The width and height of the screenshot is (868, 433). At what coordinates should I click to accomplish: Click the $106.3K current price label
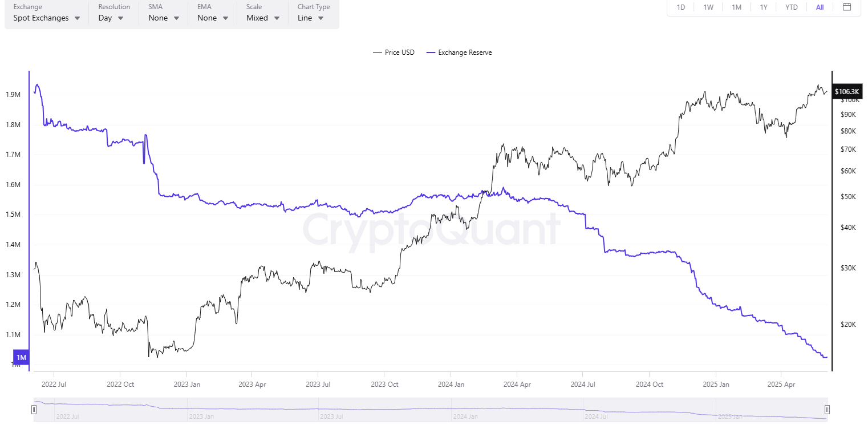[x=846, y=92]
